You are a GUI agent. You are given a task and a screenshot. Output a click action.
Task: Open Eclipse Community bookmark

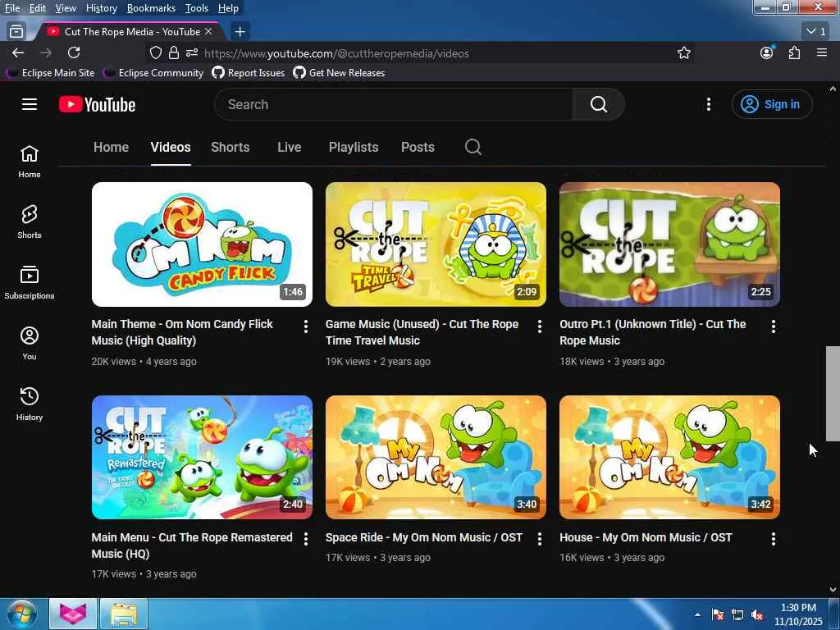pyautogui.click(x=153, y=73)
